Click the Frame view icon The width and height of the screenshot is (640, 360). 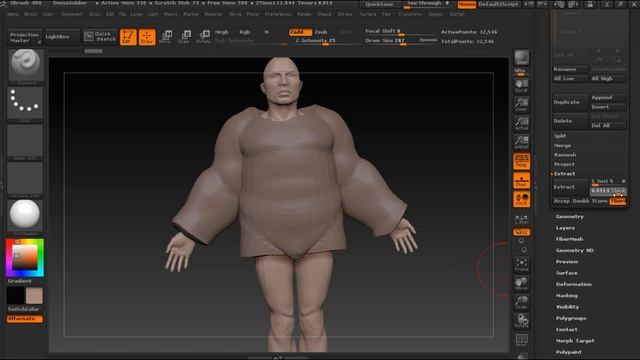click(521, 265)
